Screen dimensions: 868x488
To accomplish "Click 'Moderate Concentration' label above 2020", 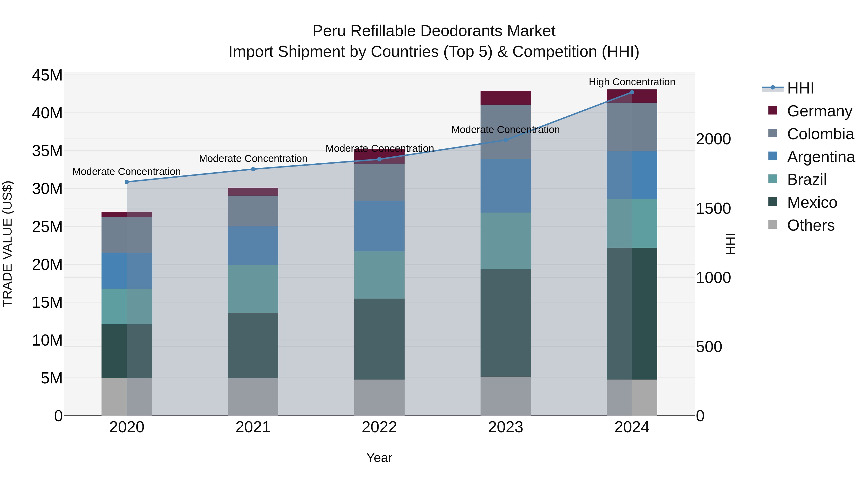I will pyautogui.click(x=127, y=171).
